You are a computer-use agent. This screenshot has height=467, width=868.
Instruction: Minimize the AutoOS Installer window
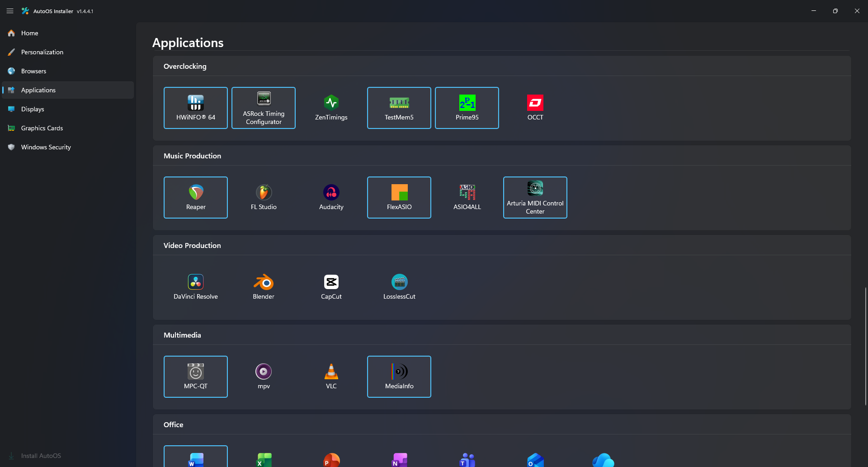point(814,11)
